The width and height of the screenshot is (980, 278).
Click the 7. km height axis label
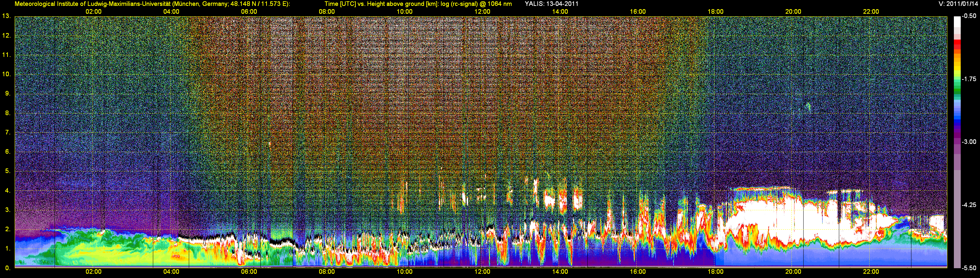8,132
